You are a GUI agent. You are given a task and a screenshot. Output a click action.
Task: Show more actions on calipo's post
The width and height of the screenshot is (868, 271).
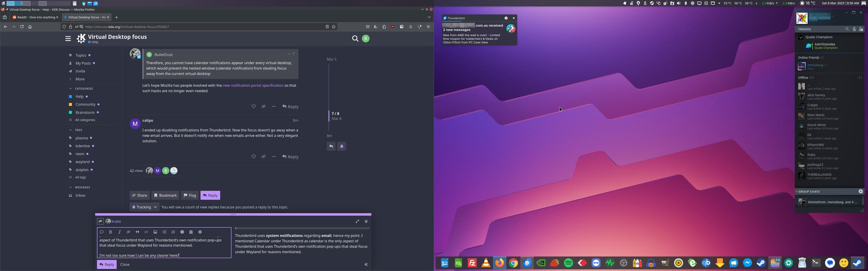(274, 157)
